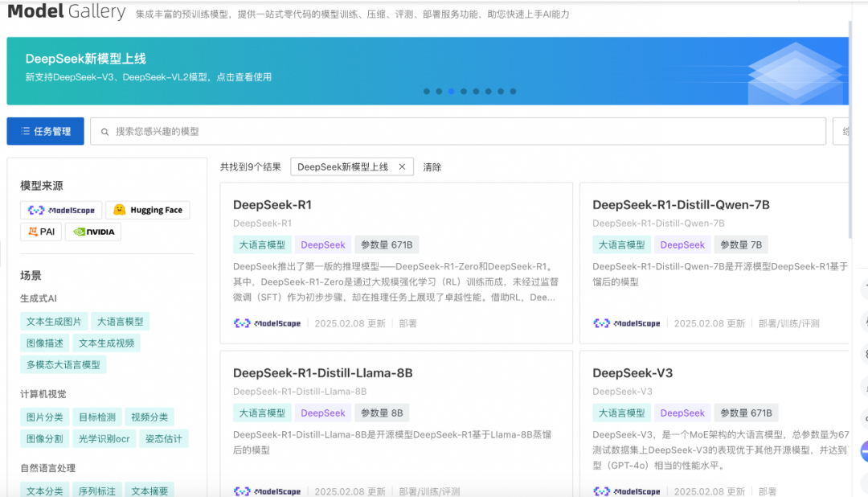868x497 pixels.
Task: Toggle the 视频分类 computer vision tag
Action: [x=149, y=417]
